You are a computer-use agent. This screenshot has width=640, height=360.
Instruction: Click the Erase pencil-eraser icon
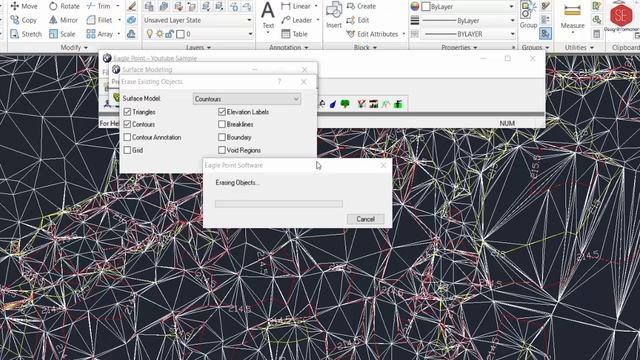[x=131, y=6]
